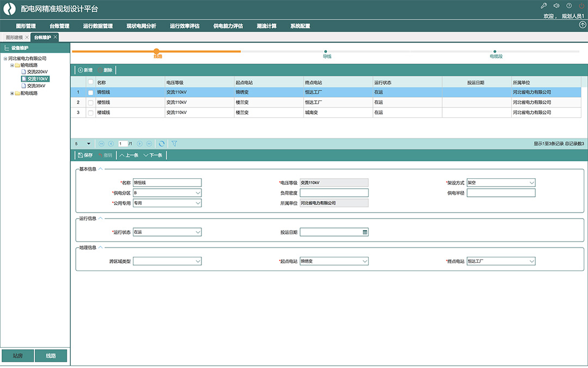588x368 pixels.
Task: Click the speaker announcement icon
Action: pos(556,6)
